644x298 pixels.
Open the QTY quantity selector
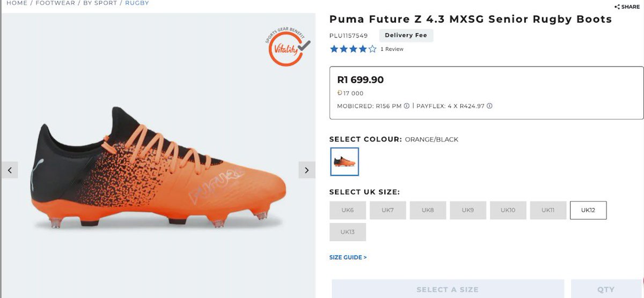pos(606,289)
